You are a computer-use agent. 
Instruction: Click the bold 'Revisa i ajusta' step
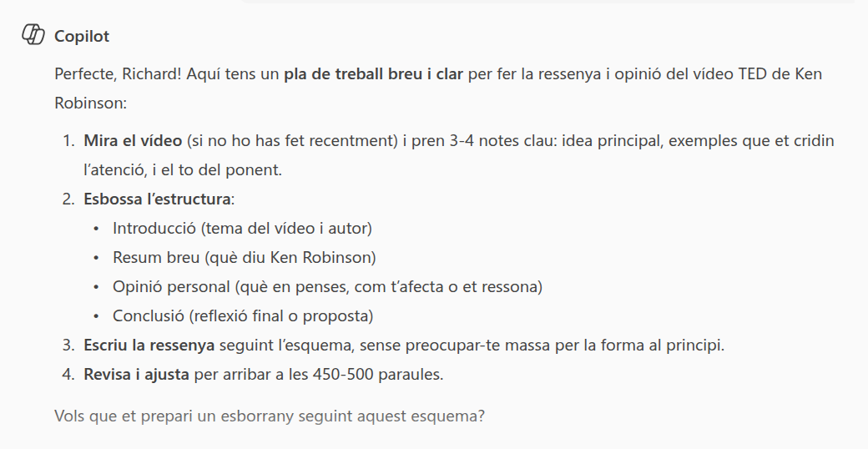point(136,374)
